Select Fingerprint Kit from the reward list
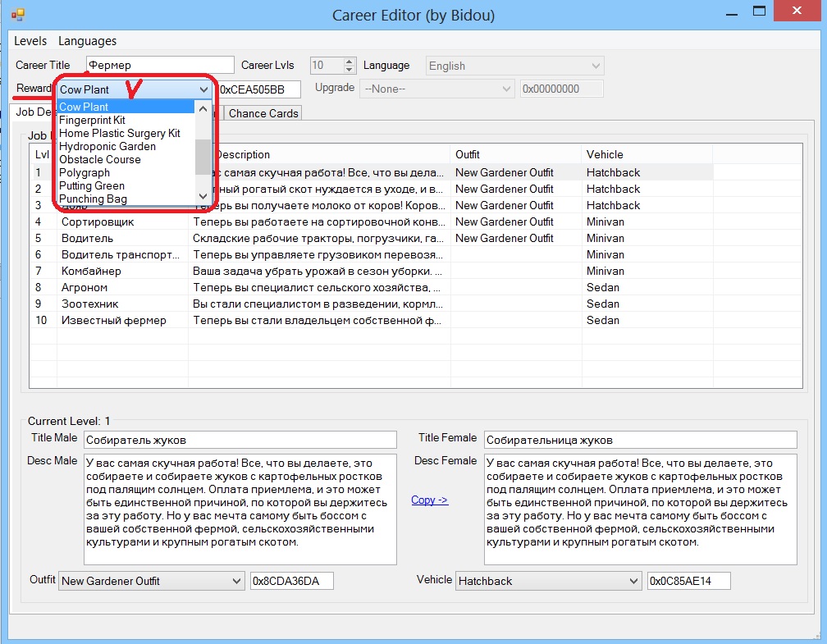The height and width of the screenshot is (644, 827). 92,120
